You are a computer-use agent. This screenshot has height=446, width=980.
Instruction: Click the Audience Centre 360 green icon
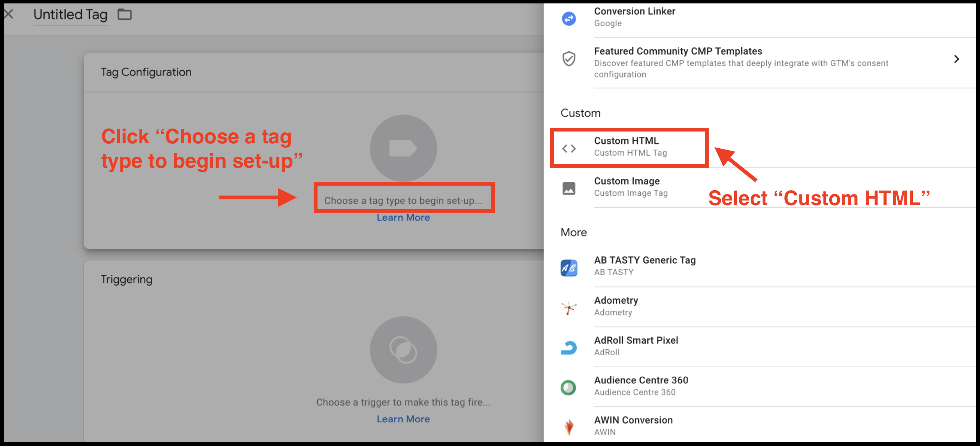tap(569, 388)
